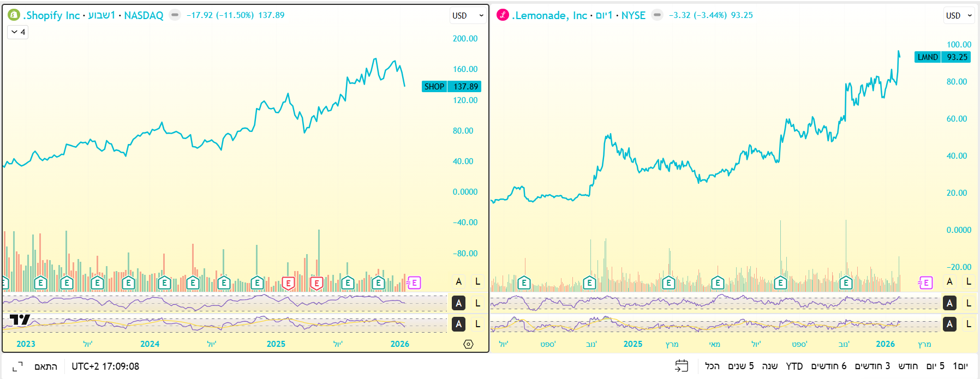The height and width of the screenshot is (379, 980).
Task: Open the USD currency dropdown on the Shopify chart
Action: tap(467, 16)
